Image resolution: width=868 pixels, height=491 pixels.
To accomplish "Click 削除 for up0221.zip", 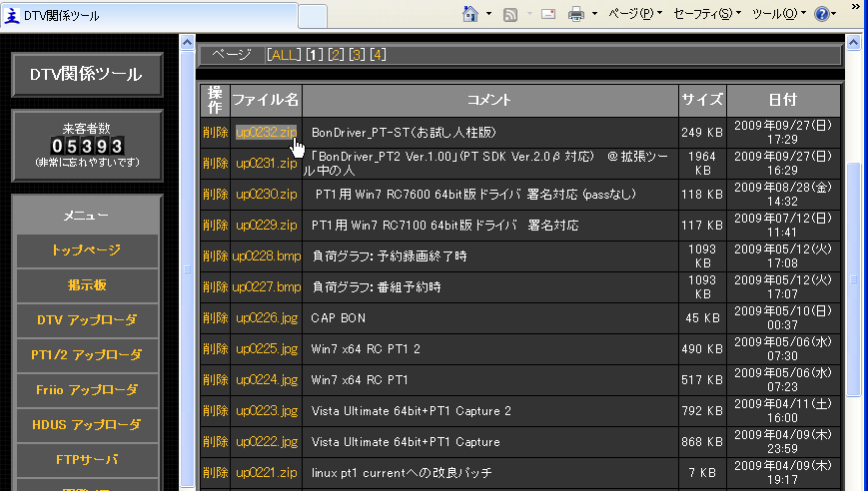I will pyautogui.click(x=216, y=473).
